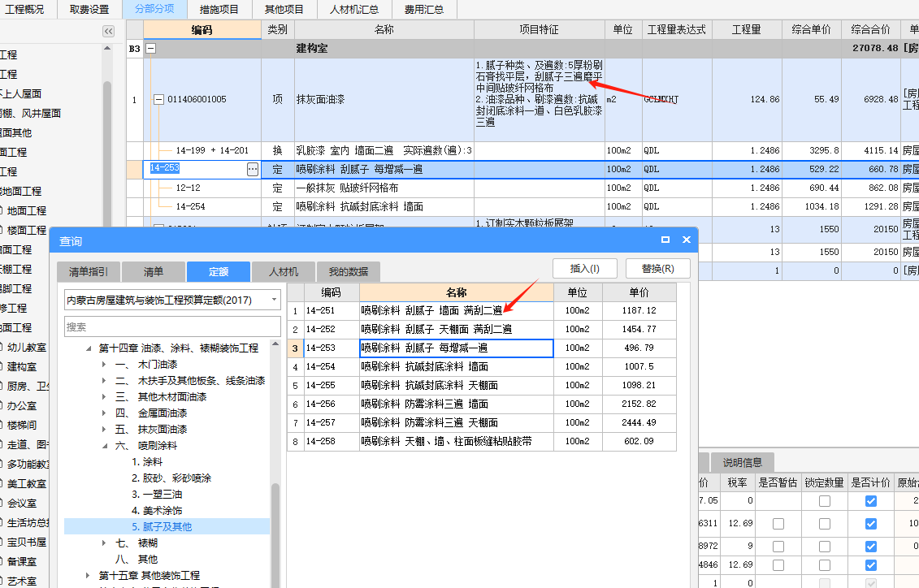Select 3. 一塑三油 tree item
Image resolution: width=919 pixels, height=588 pixels.
(x=157, y=495)
